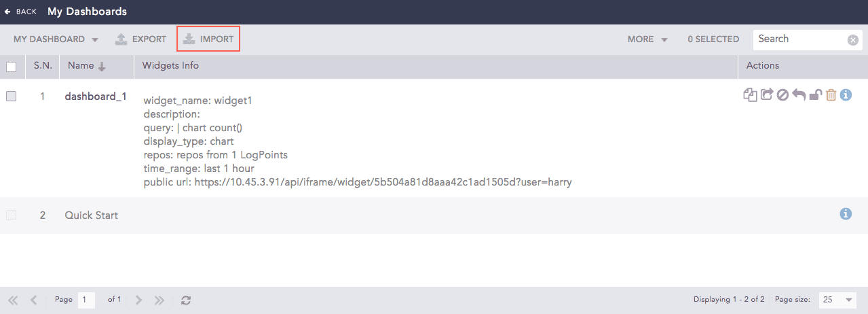This screenshot has height=314, width=868.
Task: Click the unlock padlock icon for dashboard_1
Action: click(815, 95)
